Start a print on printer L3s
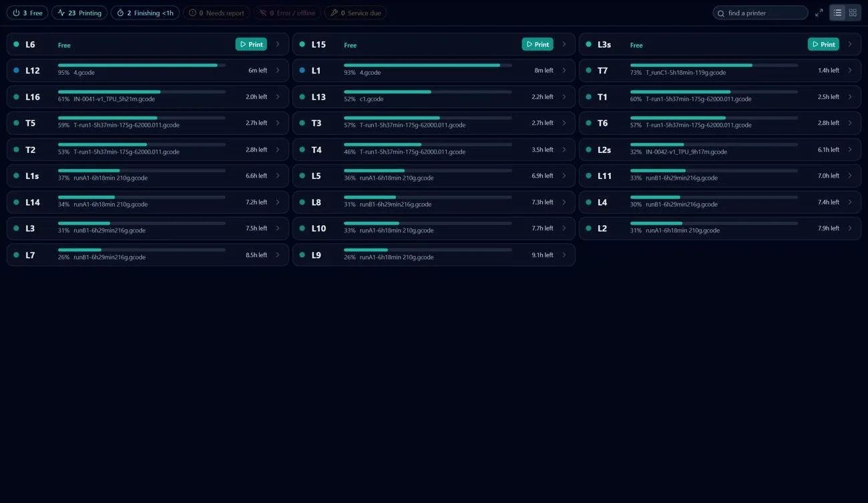This screenshot has height=503, width=868. [x=823, y=44]
